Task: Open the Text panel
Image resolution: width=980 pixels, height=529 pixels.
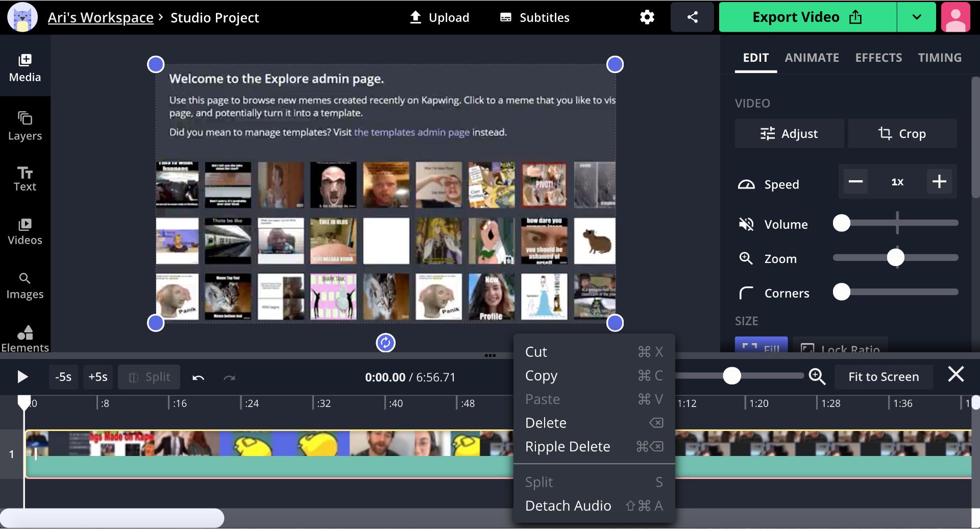Action: [x=25, y=179]
